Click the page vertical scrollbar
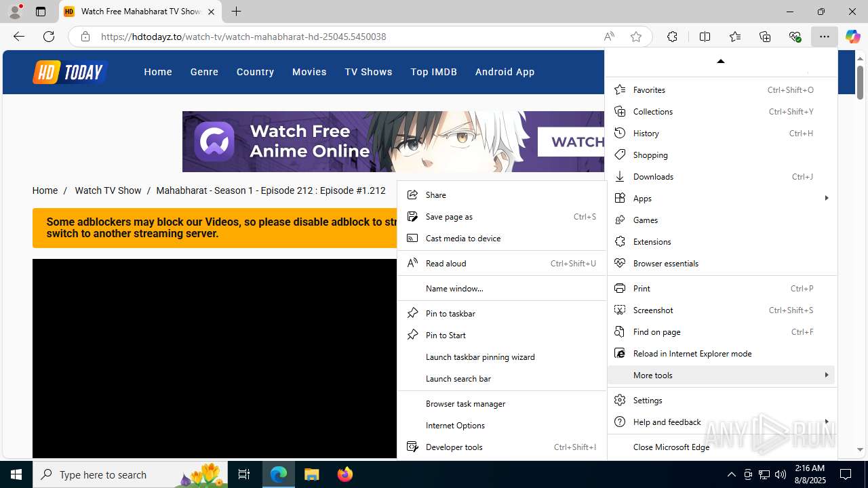Screen dimensions: 868x488 coord(860,82)
